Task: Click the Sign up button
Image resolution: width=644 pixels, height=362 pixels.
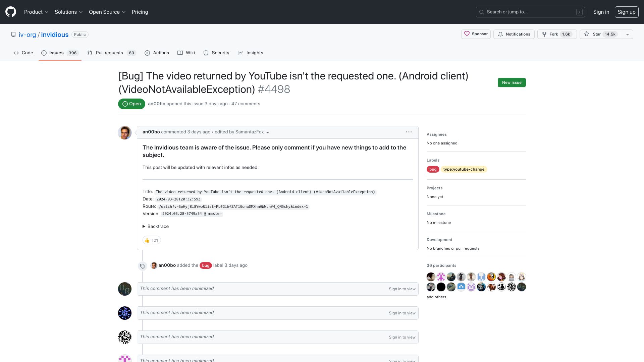Action: pyautogui.click(x=626, y=12)
